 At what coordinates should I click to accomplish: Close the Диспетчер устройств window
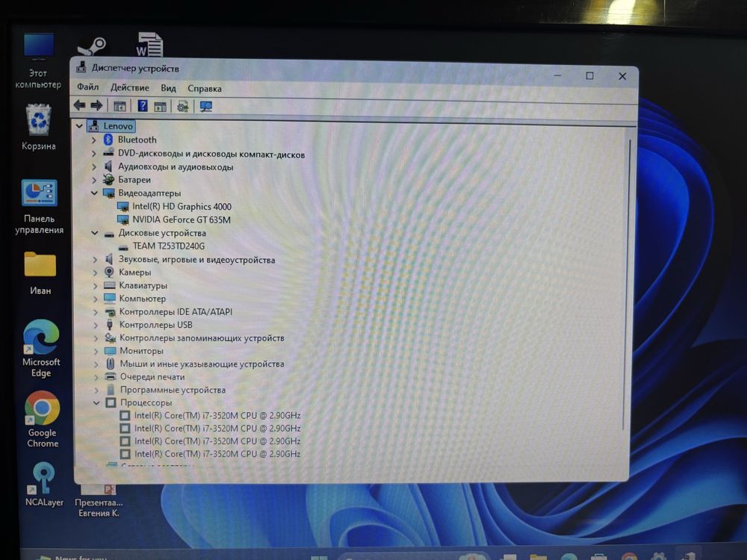622,76
